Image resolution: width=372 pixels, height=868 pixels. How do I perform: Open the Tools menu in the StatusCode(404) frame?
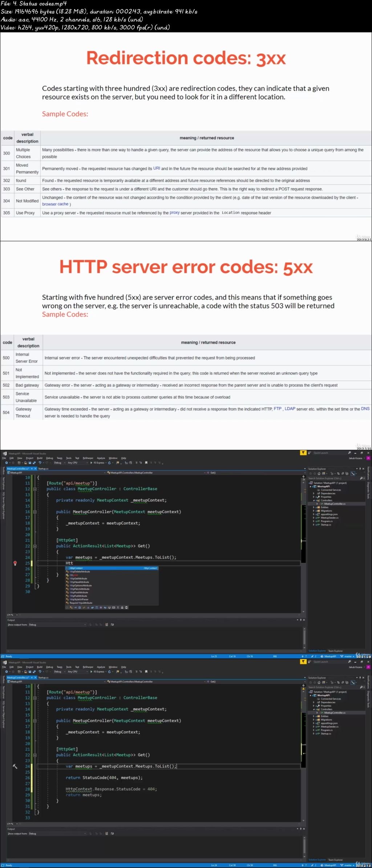[x=69, y=667]
